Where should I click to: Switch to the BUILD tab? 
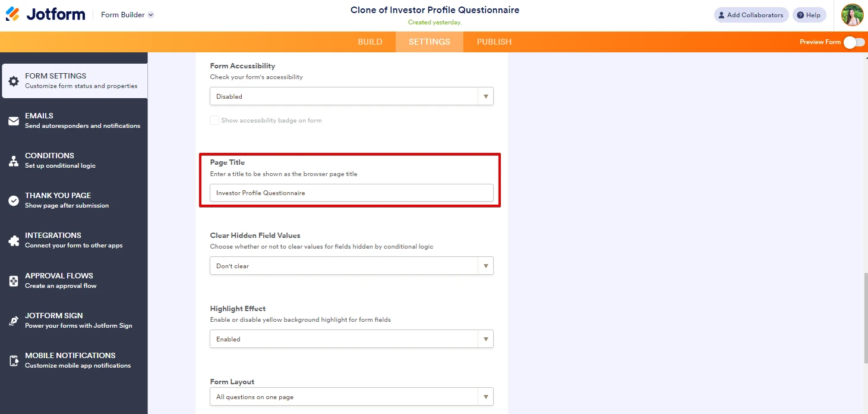(370, 42)
